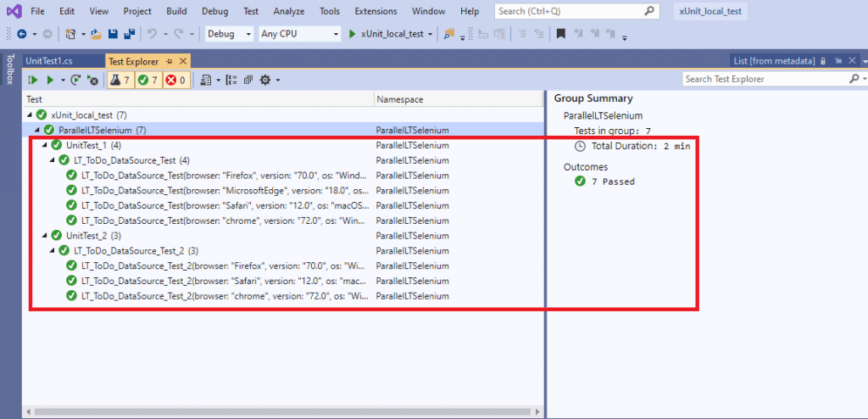Click the bookmark icon in the toolbar
The height and width of the screenshot is (419, 868).
coord(560,34)
